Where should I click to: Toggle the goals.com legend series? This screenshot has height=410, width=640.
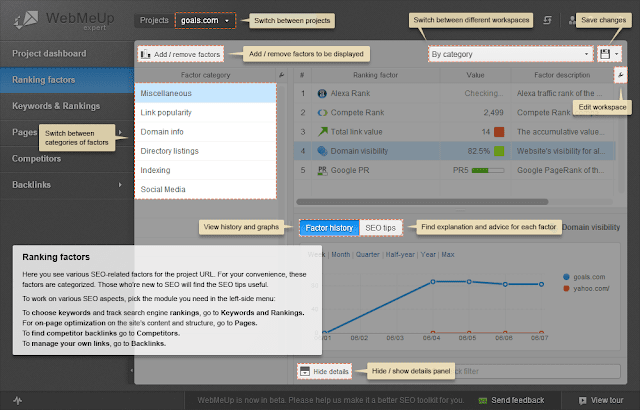coord(584,277)
